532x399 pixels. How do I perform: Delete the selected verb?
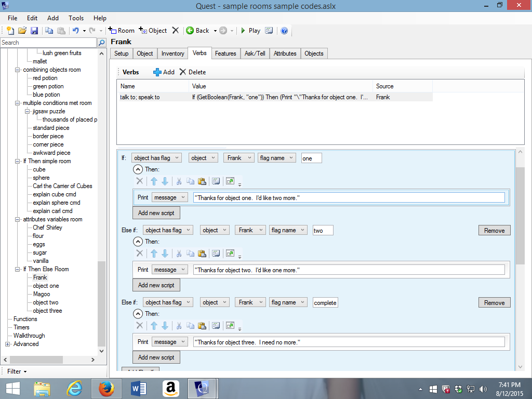coord(193,72)
